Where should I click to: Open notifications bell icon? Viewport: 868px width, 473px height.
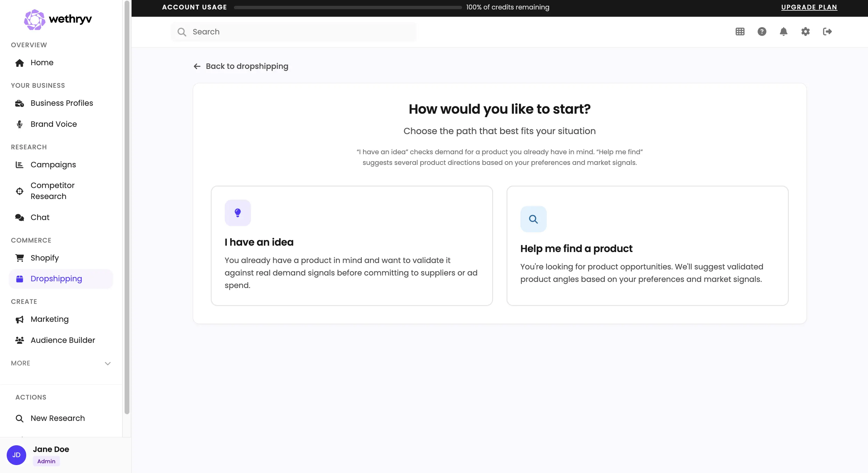(x=783, y=32)
